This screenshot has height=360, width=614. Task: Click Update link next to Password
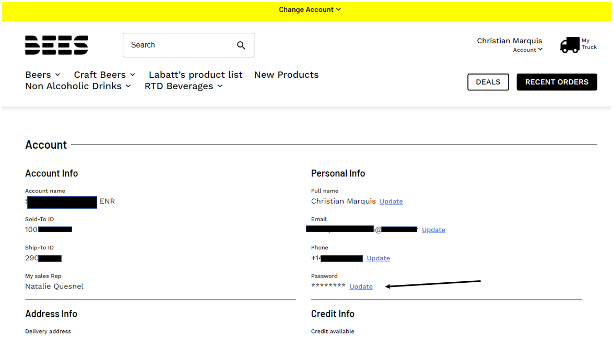tap(361, 287)
